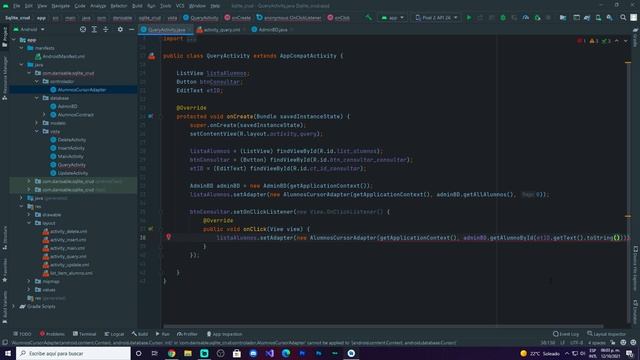
Task: Click Collapse All in the Project panel
Action: pyautogui.click(x=106, y=29)
